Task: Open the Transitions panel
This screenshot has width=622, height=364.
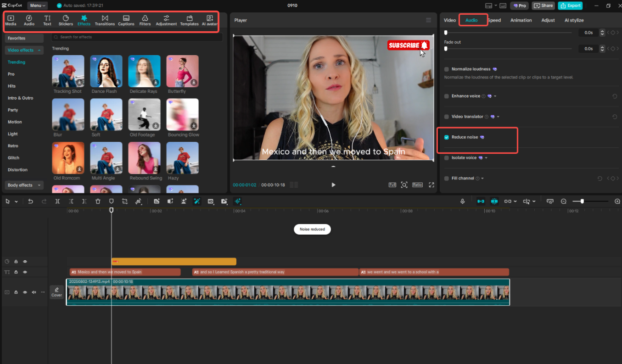Action: coord(105,20)
